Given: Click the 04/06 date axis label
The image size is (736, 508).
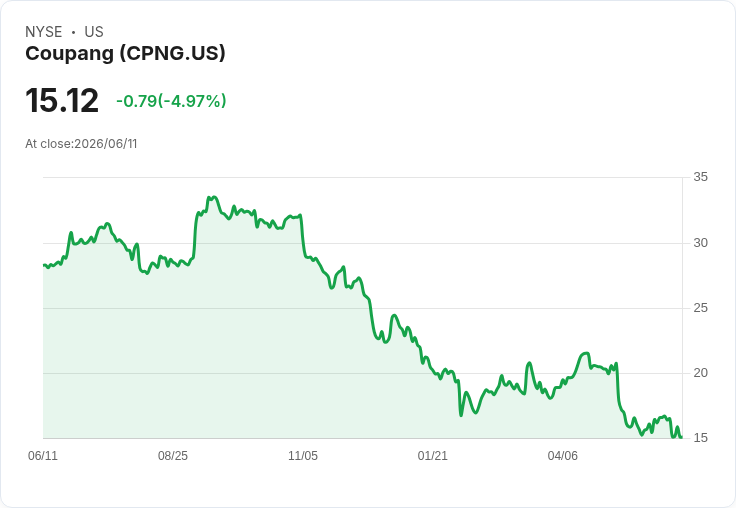Looking at the screenshot, I should pyautogui.click(x=562, y=455).
